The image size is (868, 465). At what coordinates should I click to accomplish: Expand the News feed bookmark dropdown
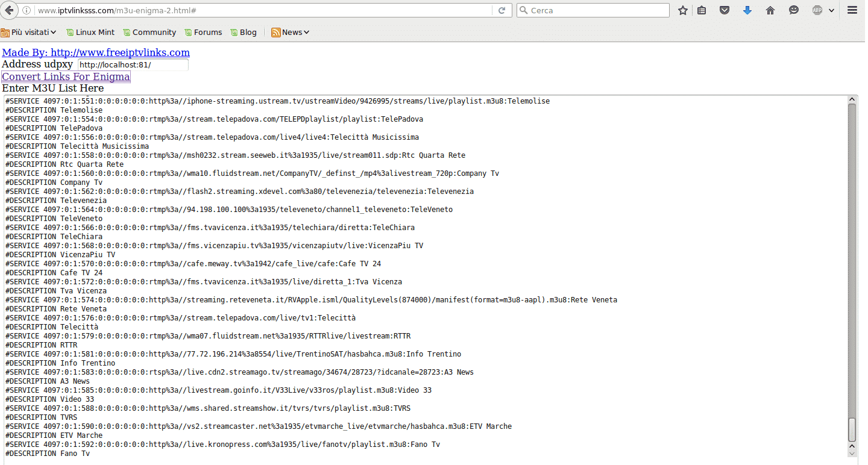click(291, 33)
